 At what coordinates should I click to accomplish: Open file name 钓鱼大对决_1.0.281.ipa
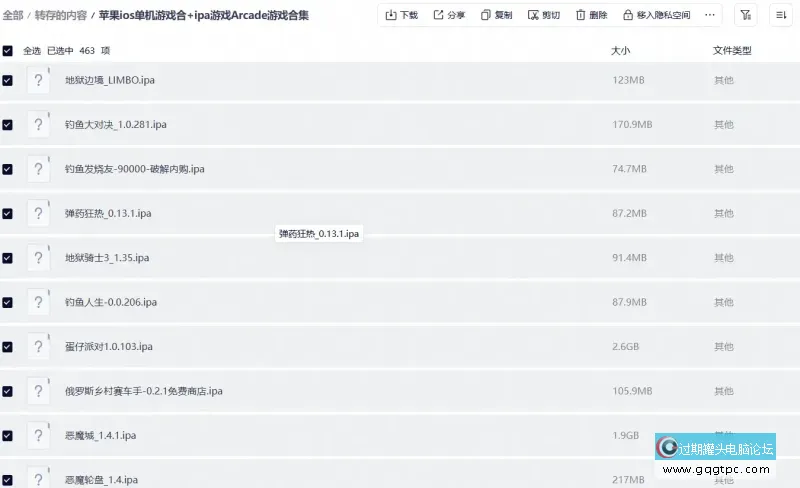point(116,125)
